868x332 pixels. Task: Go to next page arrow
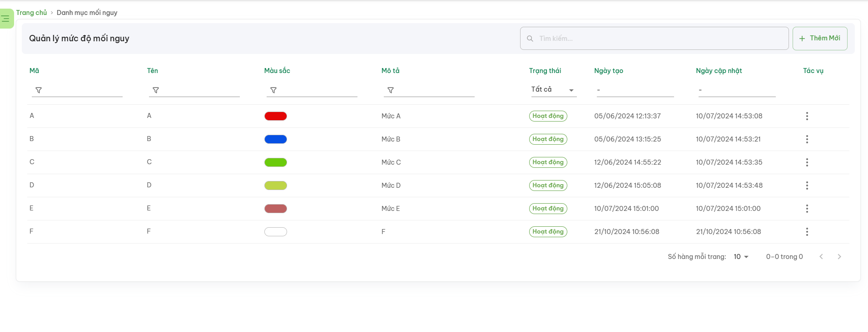pyautogui.click(x=839, y=257)
